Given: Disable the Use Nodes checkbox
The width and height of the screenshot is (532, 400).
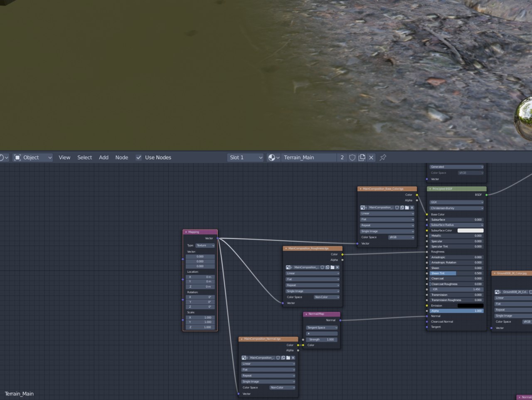Looking at the screenshot, I should coord(139,158).
